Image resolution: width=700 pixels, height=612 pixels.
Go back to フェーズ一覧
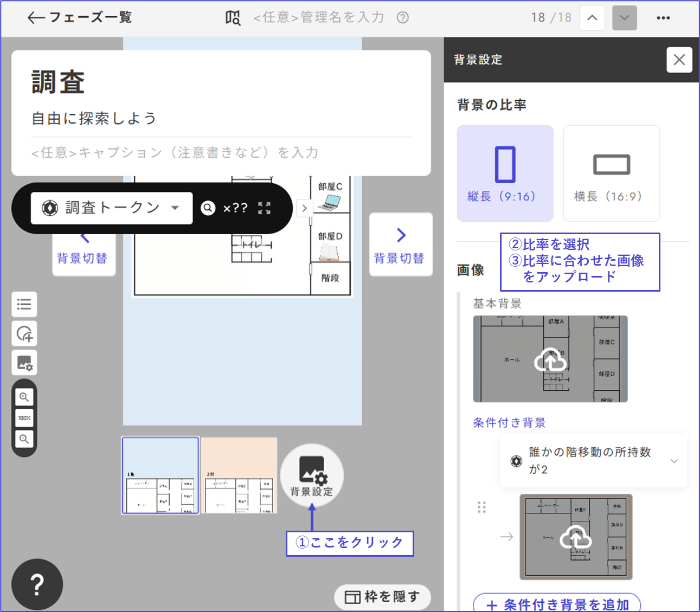point(80,18)
